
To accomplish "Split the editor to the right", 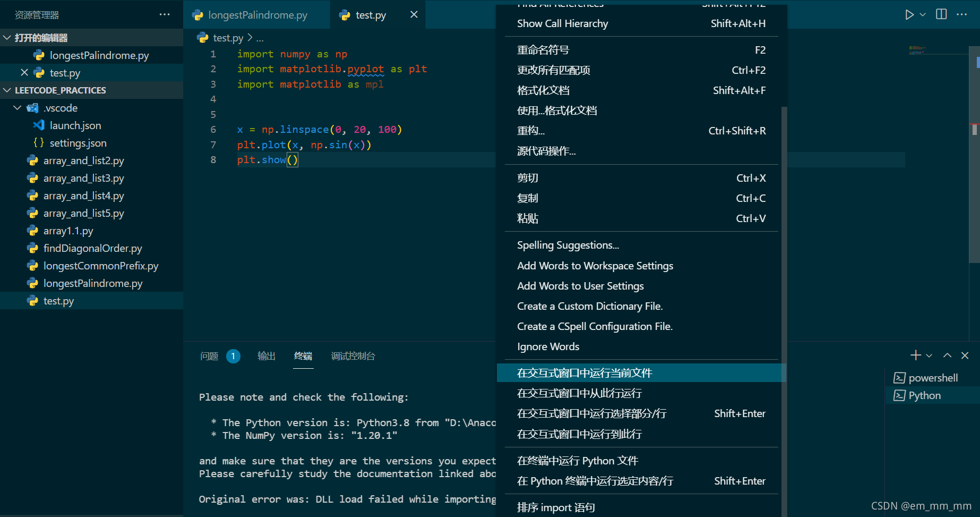I will click(x=941, y=14).
